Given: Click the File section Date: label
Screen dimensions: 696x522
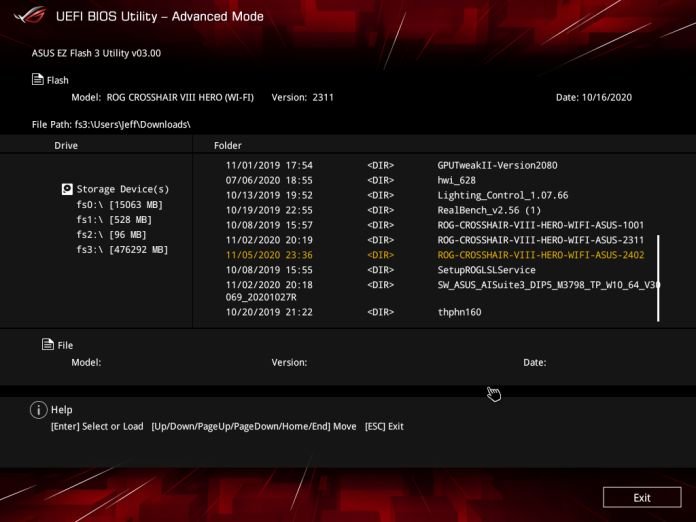Looking at the screenshot, I should pyautogui.click(x=535, y=363).
